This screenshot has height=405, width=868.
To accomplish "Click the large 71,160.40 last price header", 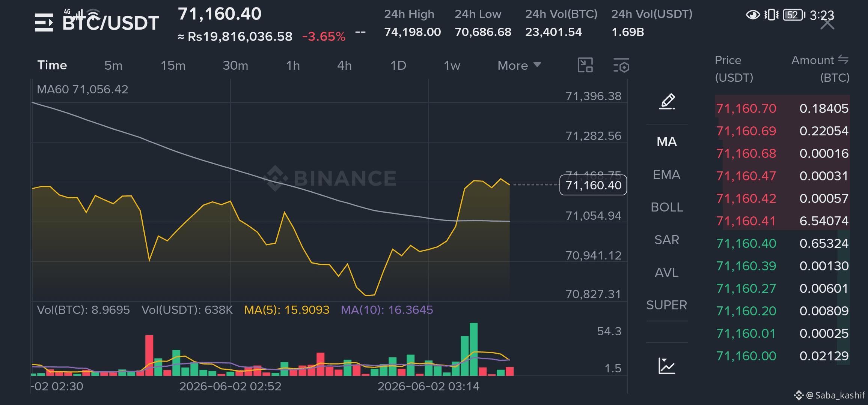I will point(220,14).
